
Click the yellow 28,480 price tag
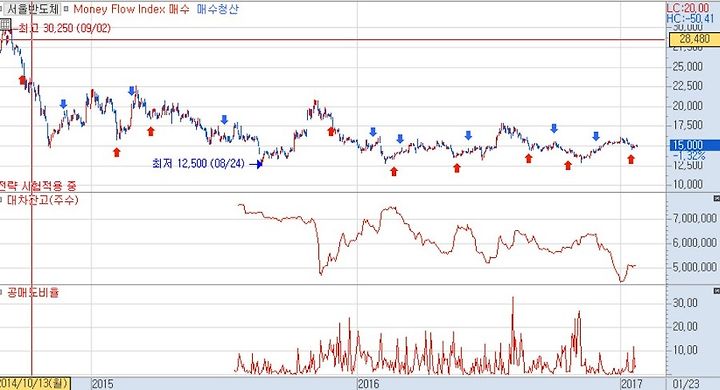[694, 39]
